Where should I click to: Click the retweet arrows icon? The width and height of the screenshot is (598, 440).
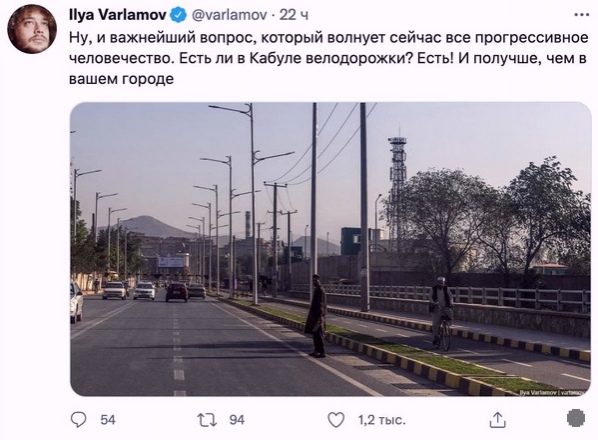point(207,420)
